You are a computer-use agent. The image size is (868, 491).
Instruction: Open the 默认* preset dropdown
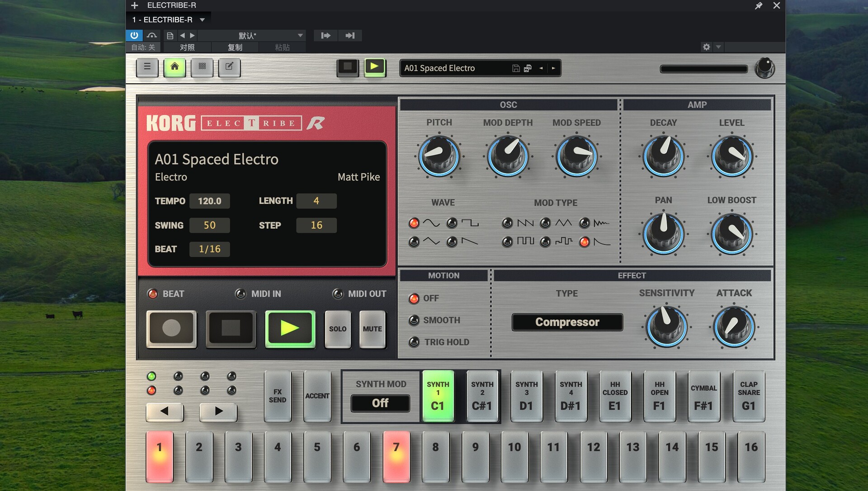click(x=252, y=35)
